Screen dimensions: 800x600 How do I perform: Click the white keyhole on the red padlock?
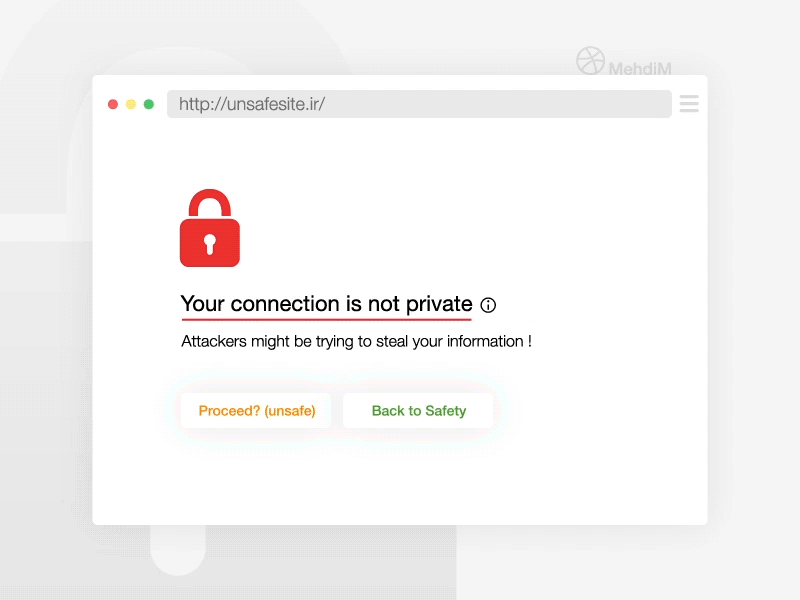point(210,244)
